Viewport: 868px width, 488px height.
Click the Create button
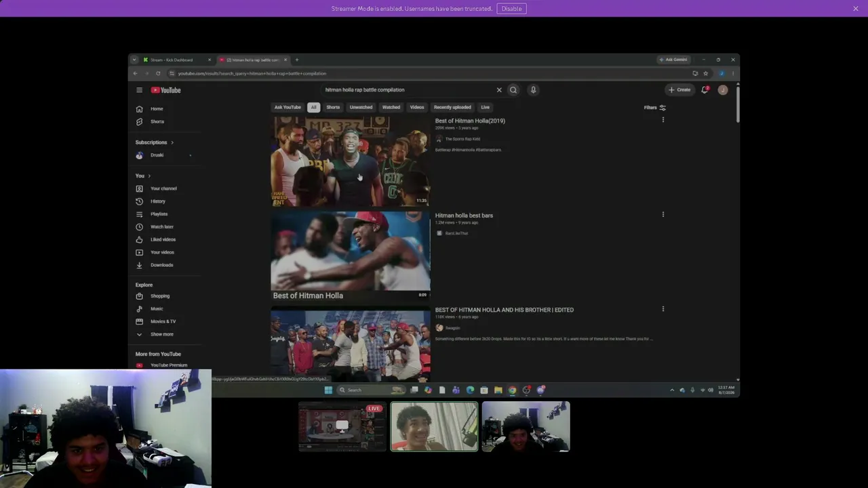(679, 90)
